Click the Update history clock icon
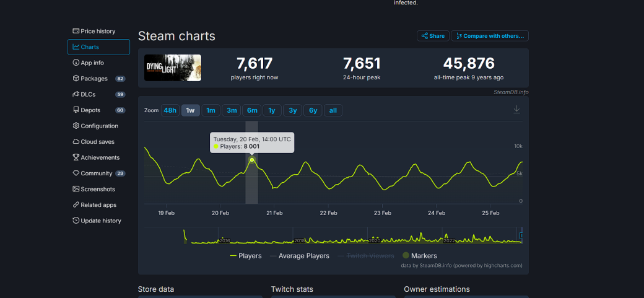 coord(76,221)
